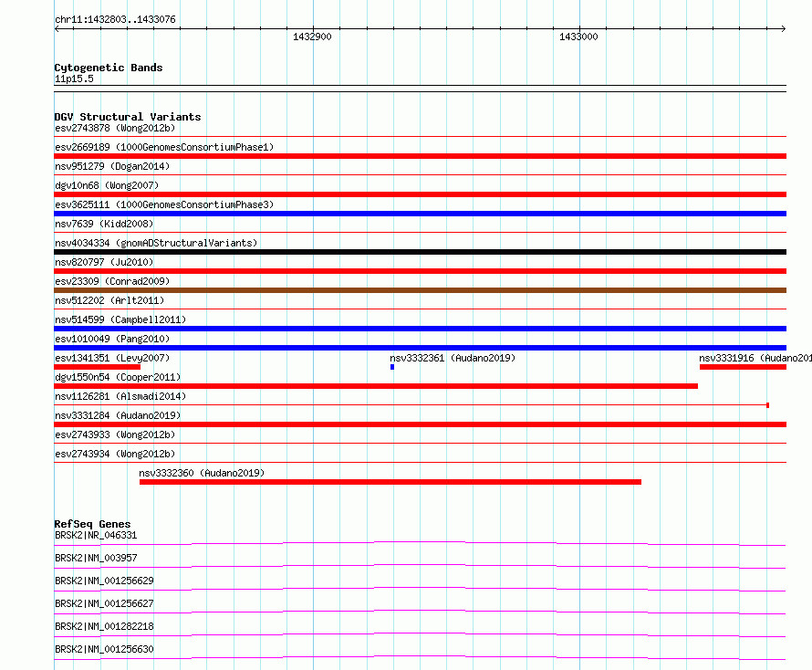Screen dimensions: 812x670
Task: Click the RefSeq Genes track title
Action: click(92, 524)
